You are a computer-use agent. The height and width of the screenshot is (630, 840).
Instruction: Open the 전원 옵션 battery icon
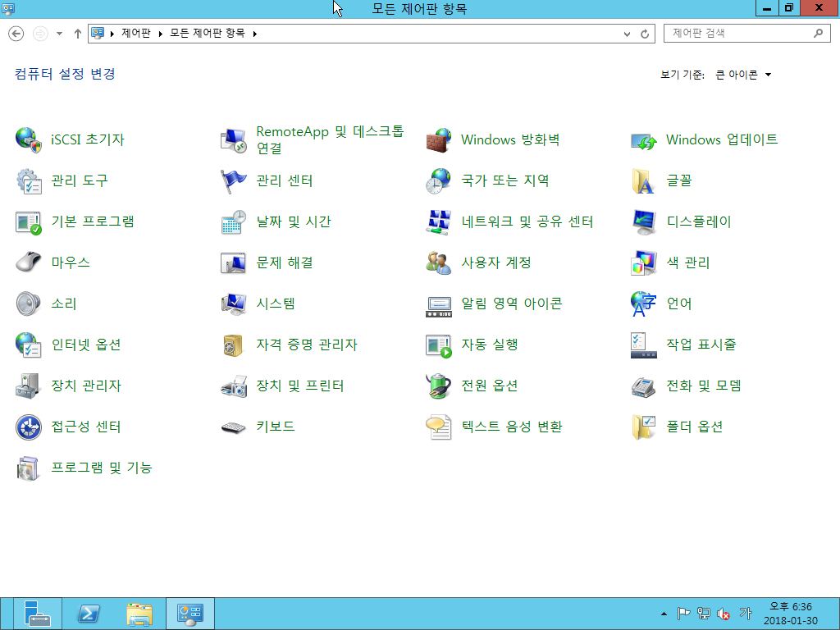click(x=439, y=386)
